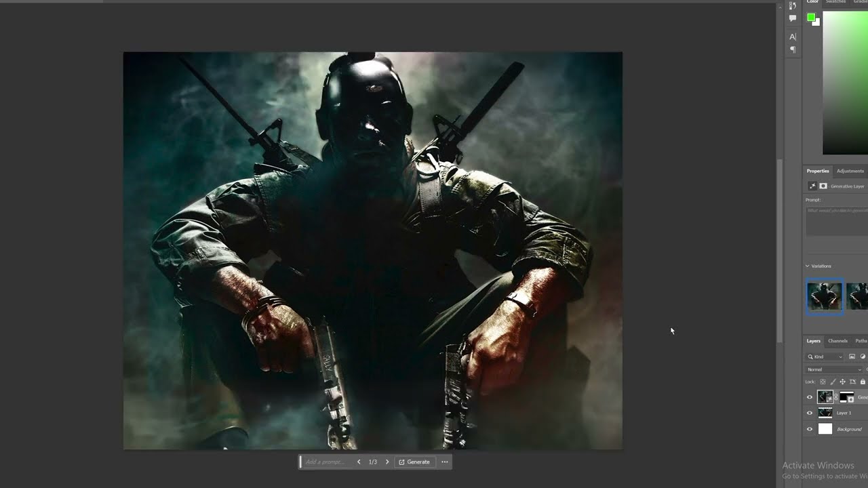Viewport: 868px width, 488px height.
Task: Pick a shade in the green color field
Action: point(845,83)
